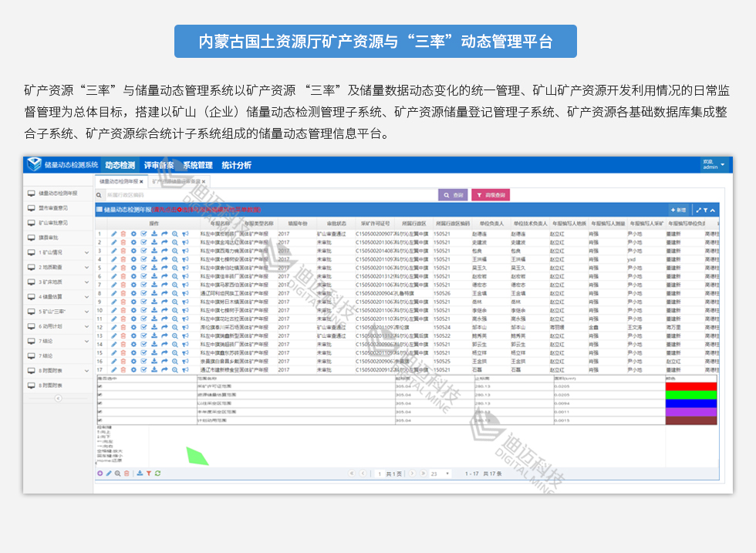
Task: Click the download icon in row 7
Action: click(154, 285)
